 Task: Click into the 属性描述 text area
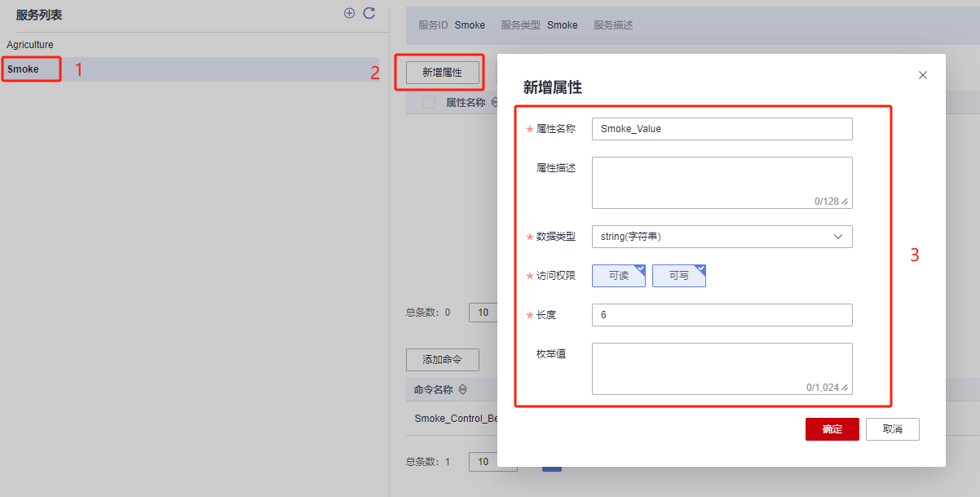coord(722,182)
